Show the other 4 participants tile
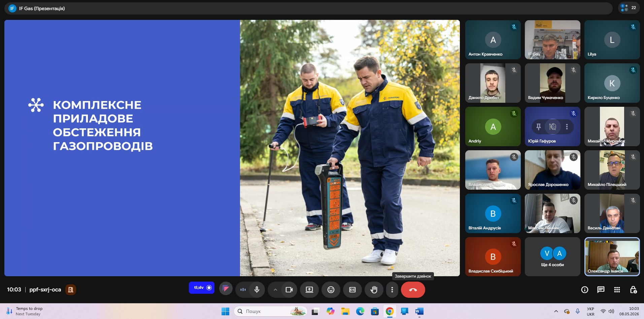 point(552,257)
